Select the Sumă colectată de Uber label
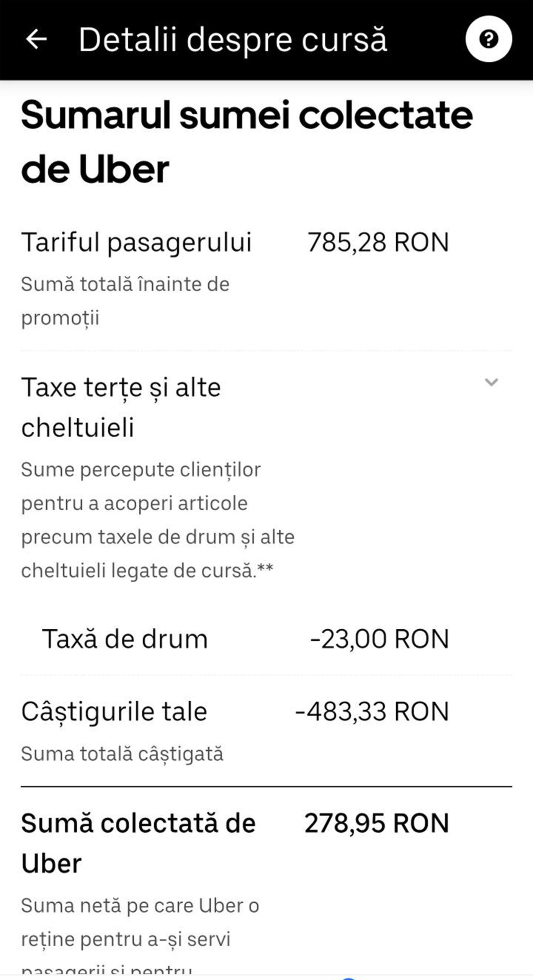533x980 pixels. pos(138,843)
